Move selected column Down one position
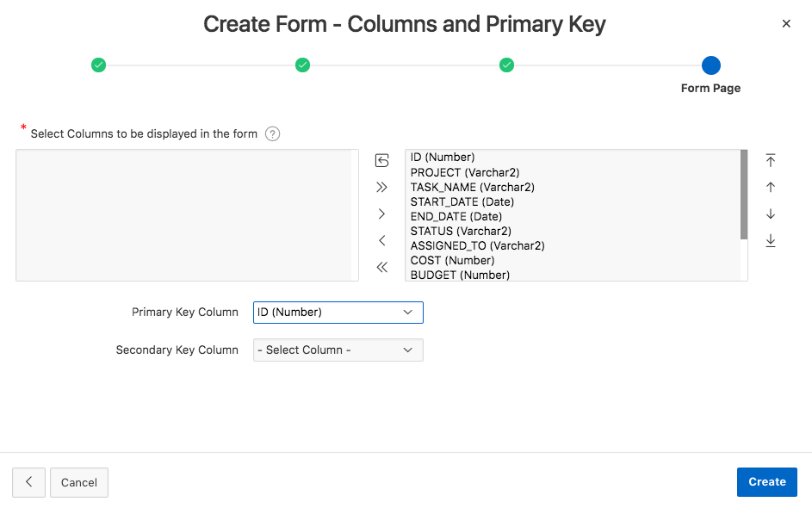 point(771,214)
